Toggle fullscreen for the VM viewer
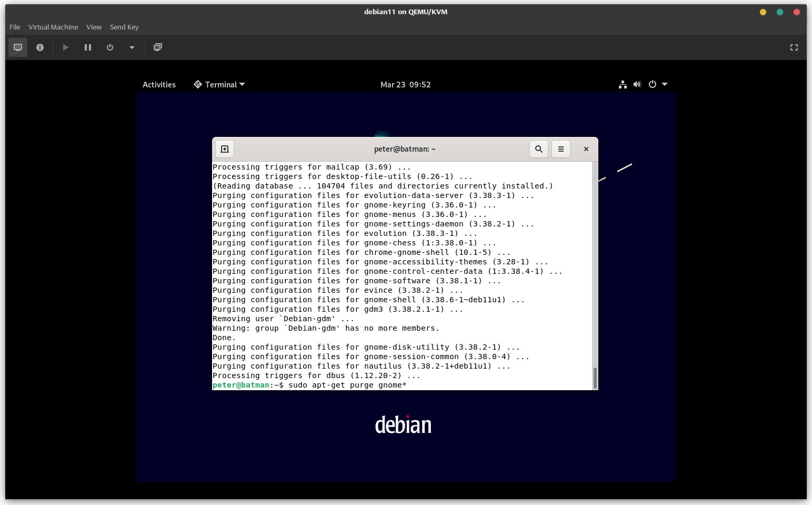Screen dimensions: 812x505 (794, 47)
